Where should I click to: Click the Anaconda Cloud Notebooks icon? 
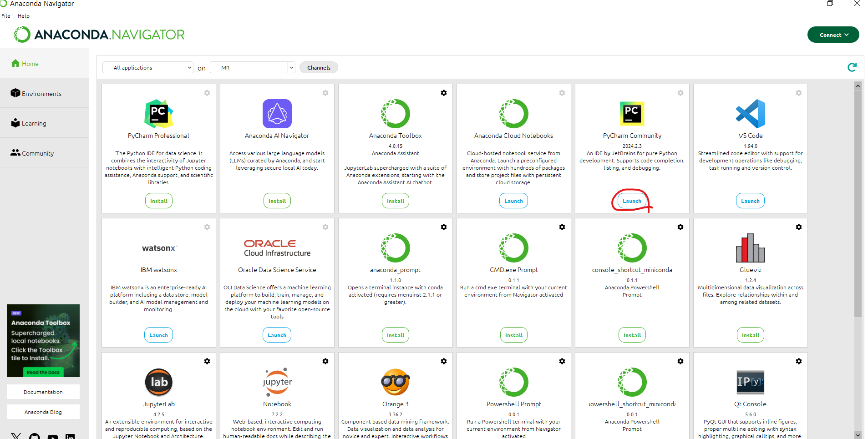click(513, 114)
